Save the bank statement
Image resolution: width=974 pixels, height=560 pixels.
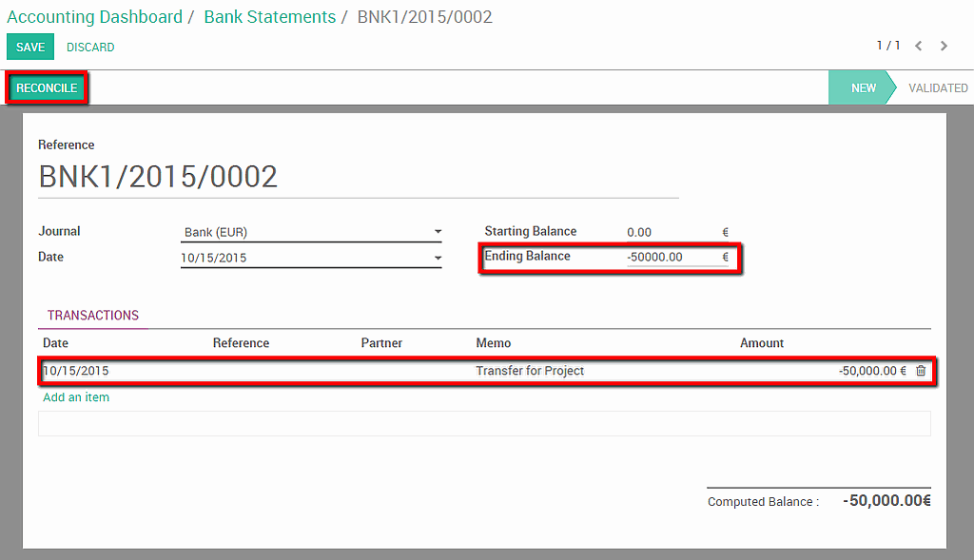click(x=30, y=47)
